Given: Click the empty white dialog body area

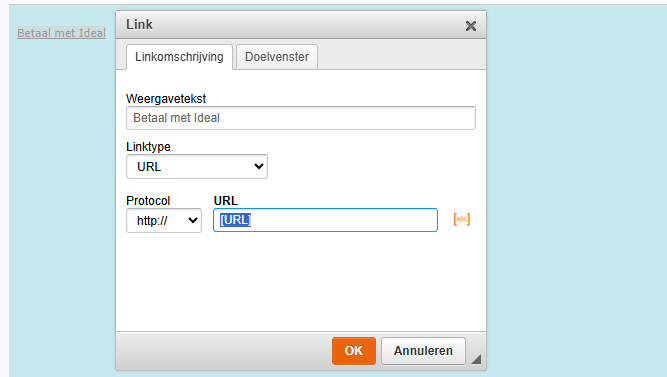Looking at the screenshot, I should tap(301, 283).
